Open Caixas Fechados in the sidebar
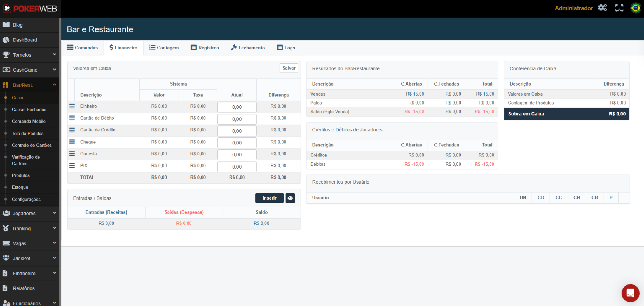This screenshot has width=644, height=306. 29,110
